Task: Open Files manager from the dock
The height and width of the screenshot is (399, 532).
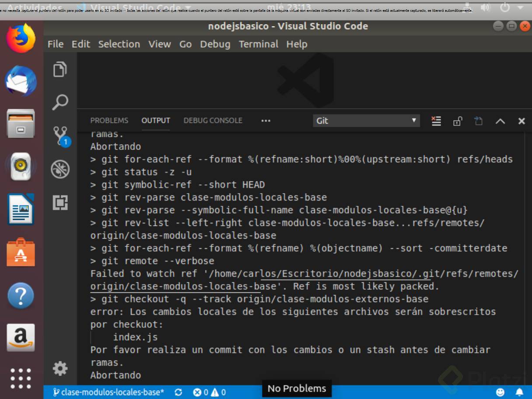Action: (21, 124)
